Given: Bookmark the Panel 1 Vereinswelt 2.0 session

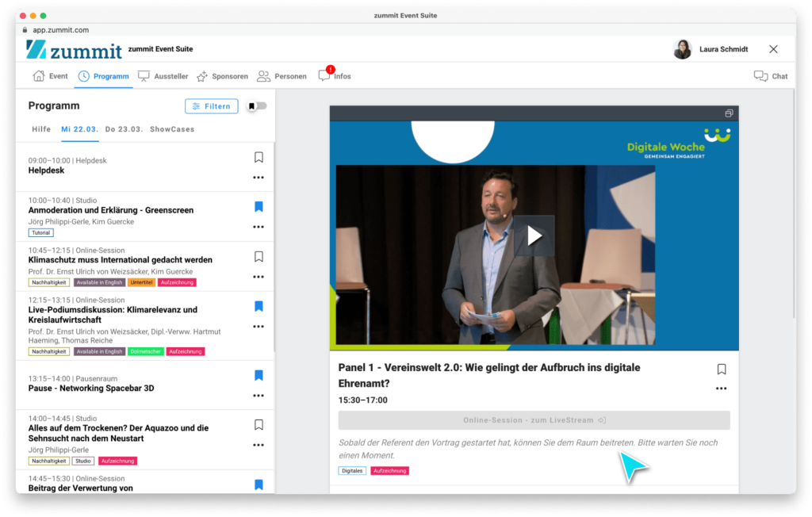Looking at the screenshot, I should tap(721, 370).
